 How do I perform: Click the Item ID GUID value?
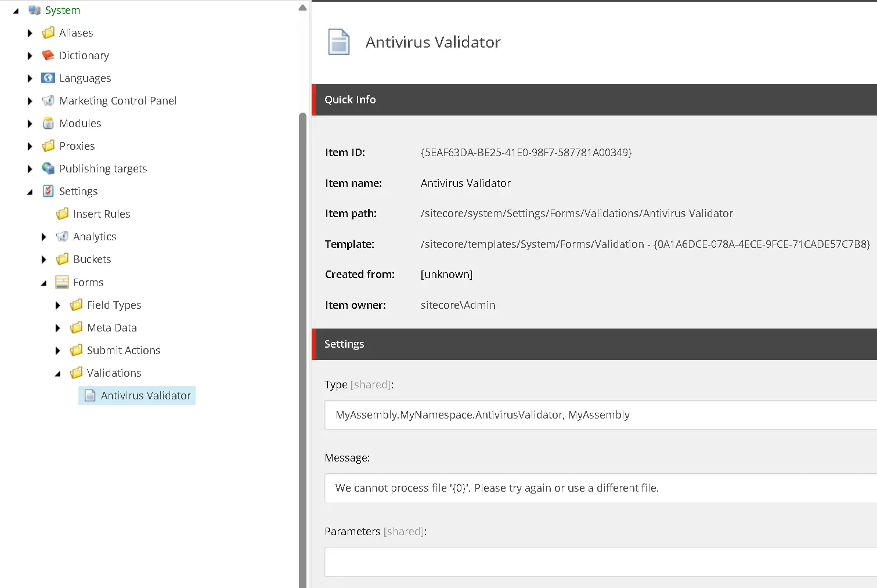[x=526, y=153]
